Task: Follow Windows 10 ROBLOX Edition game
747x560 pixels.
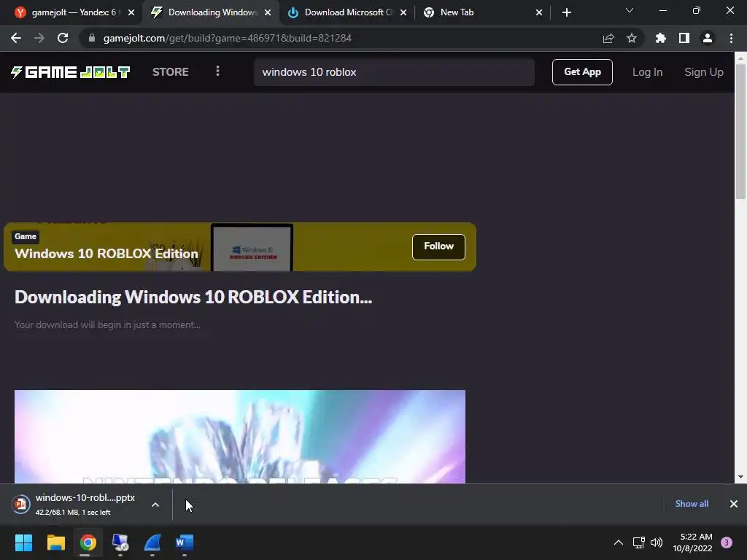Action: coord(438,246)
